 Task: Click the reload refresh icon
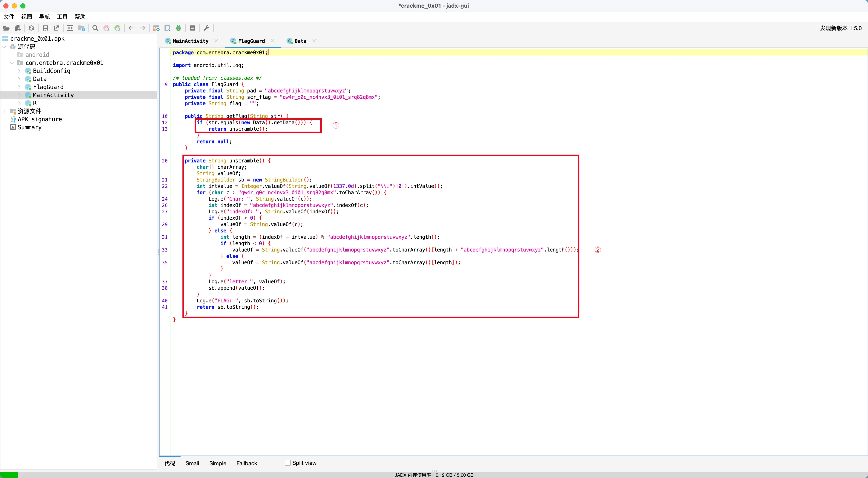[31, 28]
